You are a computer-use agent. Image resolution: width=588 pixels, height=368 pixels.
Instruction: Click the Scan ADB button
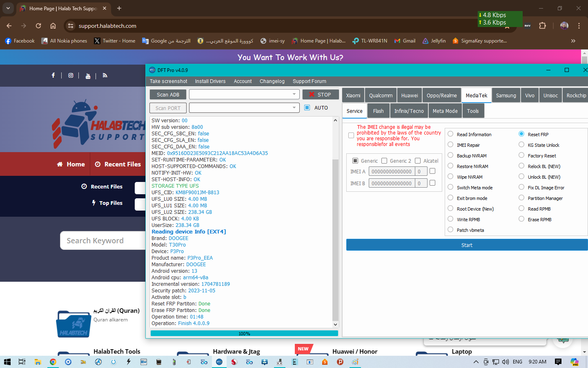pos(168,94)
